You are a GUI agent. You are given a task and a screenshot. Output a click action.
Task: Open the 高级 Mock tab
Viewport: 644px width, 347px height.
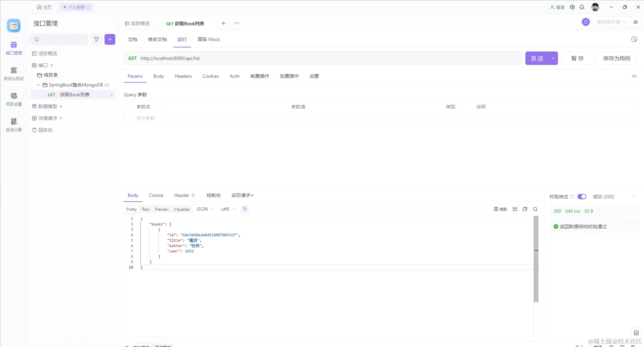[209, 39]
